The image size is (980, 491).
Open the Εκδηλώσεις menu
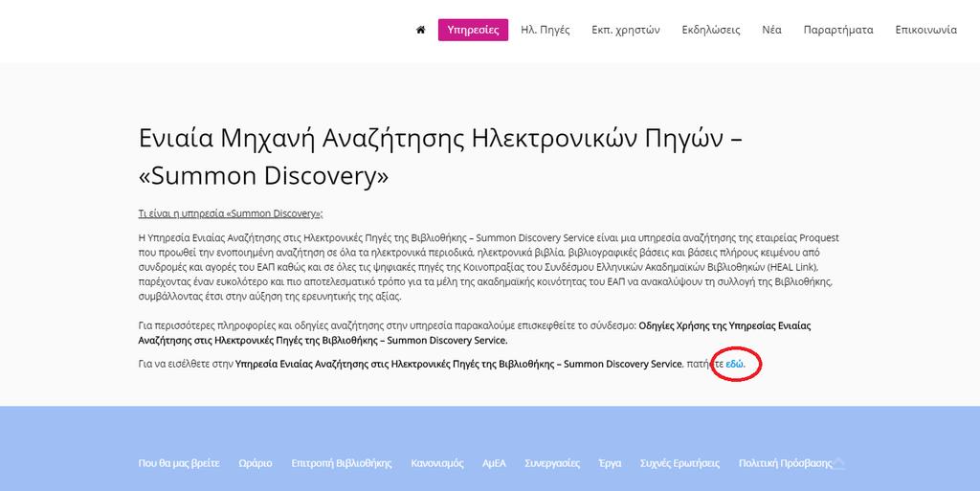tap(711, 30)
